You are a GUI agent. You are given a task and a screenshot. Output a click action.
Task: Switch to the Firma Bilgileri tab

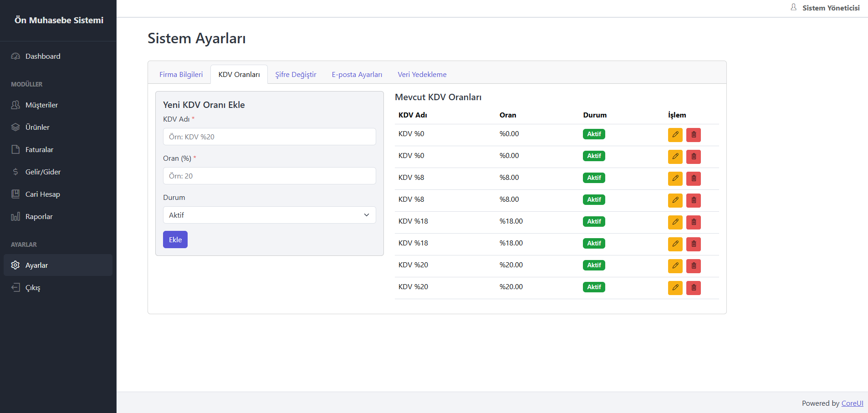click(181, 75)
